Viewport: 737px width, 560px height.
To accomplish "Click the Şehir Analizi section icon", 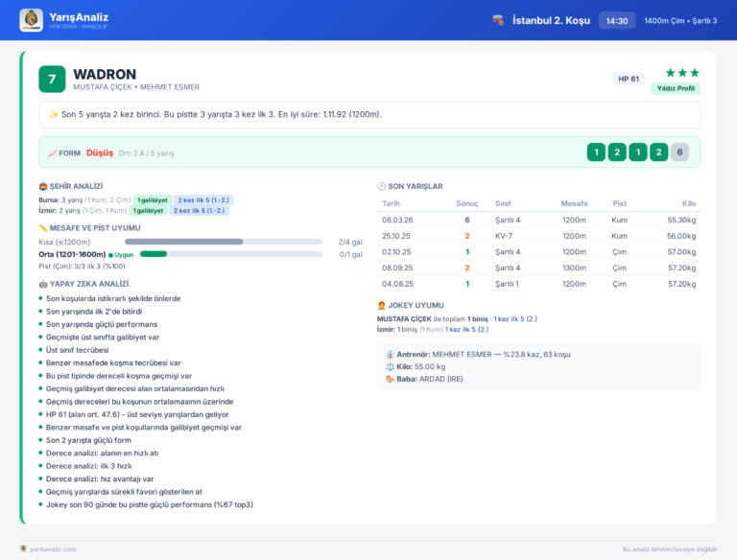I will [x=43, y=187].
